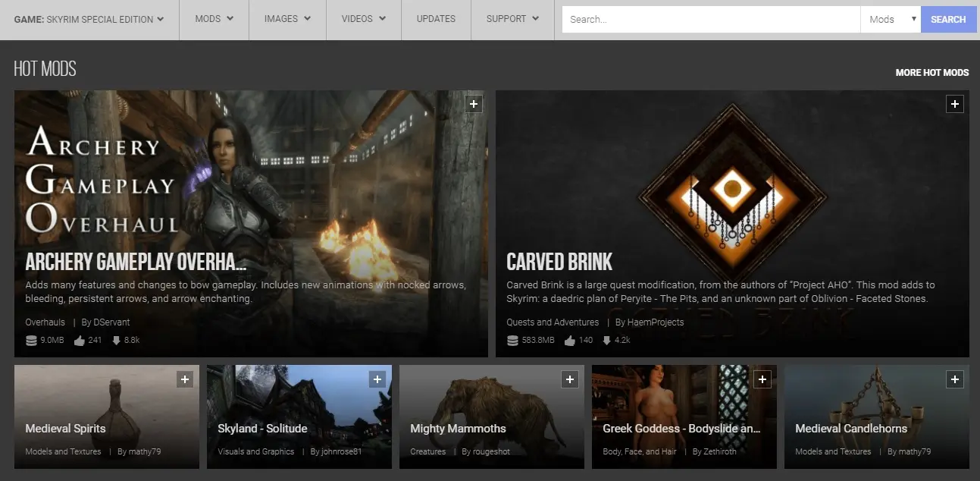The height and width of the screenshot is (481, 980).
Task: Click the plus icon on Medieval Spirits card
Action: tap(185, 379)
